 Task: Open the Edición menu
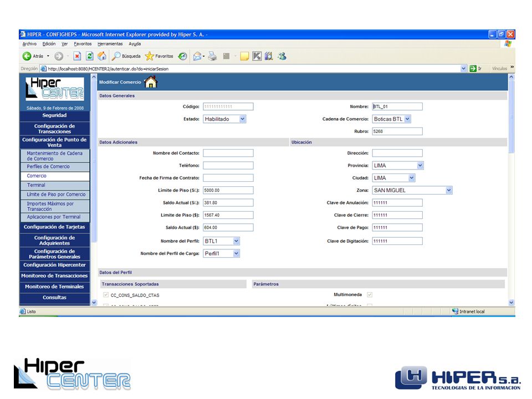click(49, 44)
